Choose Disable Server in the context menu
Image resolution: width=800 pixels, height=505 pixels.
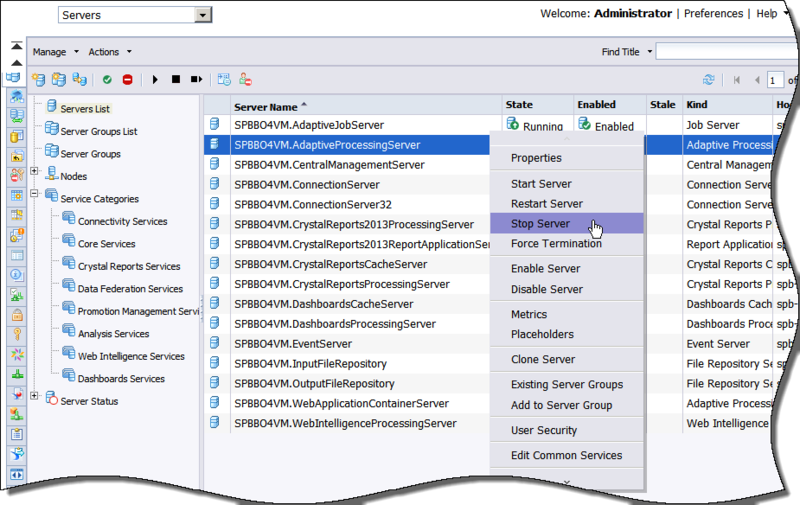click(566, 289)
